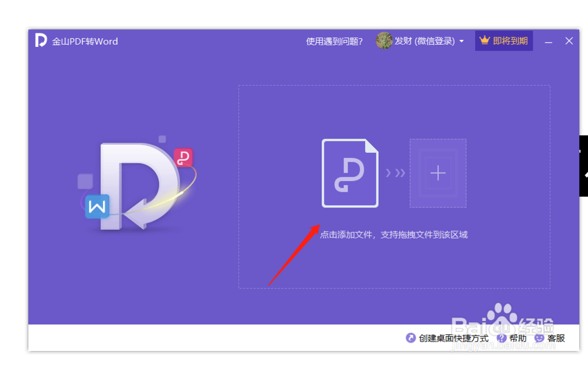This screenshot has width=588, height=365.
Task: Open 帮助 from the bottom bar
Action: [x=517, y=339]
